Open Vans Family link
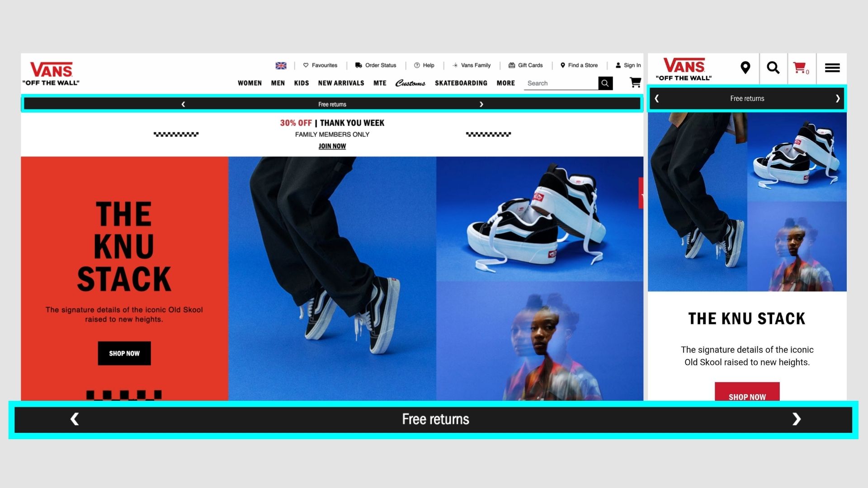The height and width of the screenshot is (488, 868). coord(472,65)
